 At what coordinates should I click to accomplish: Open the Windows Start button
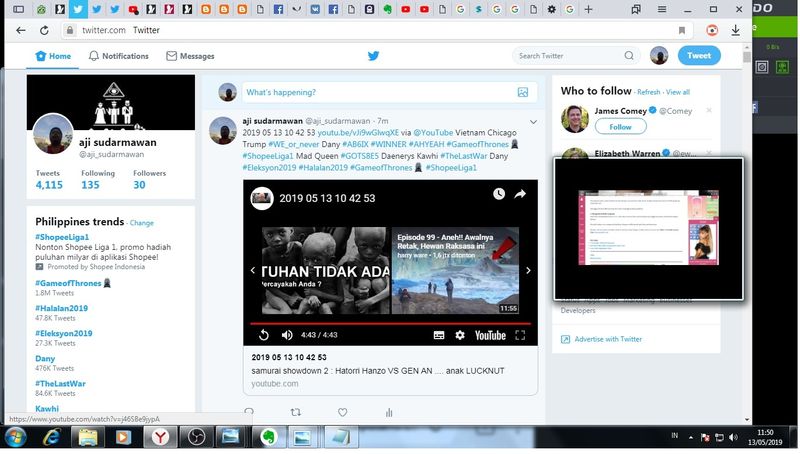coord(16,437)
